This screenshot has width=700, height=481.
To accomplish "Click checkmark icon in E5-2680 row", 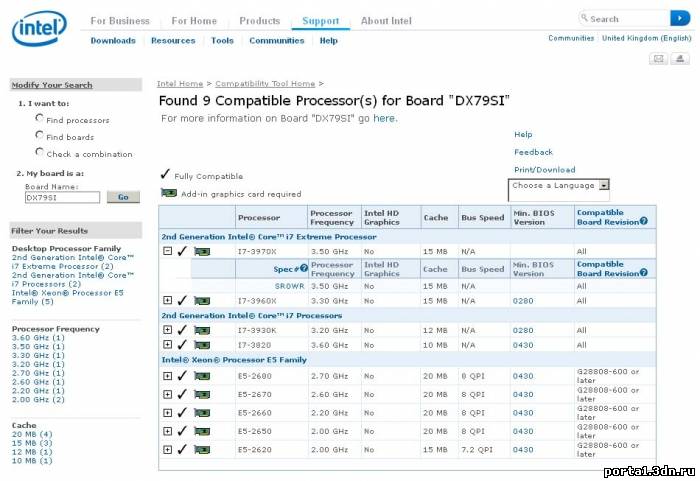I will pyautogui.click(x=182, y=376).
